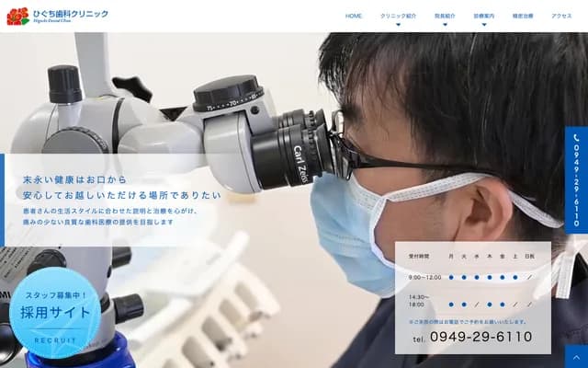Expand the arrow below 院長紹介

[x=445, y=25]
